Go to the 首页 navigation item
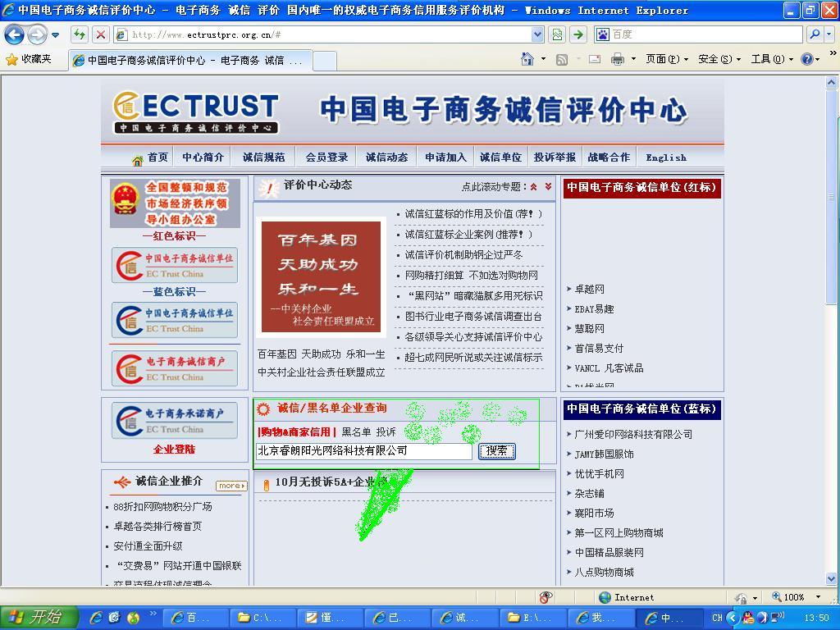Viewport: 840px width, 630px height. [x=157, y=157]
